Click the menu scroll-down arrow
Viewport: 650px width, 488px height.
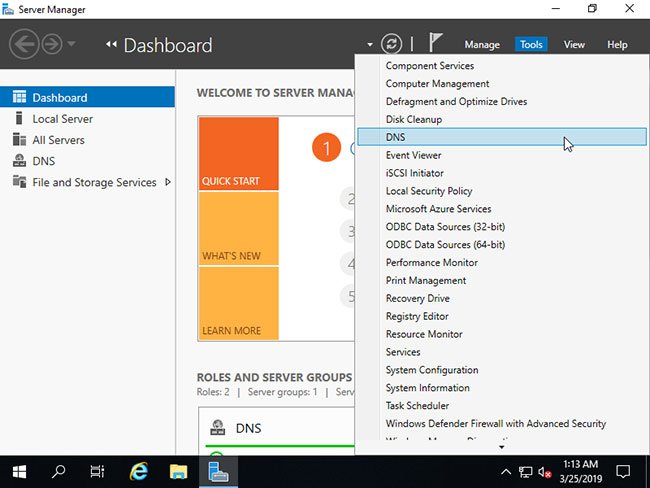502,447
